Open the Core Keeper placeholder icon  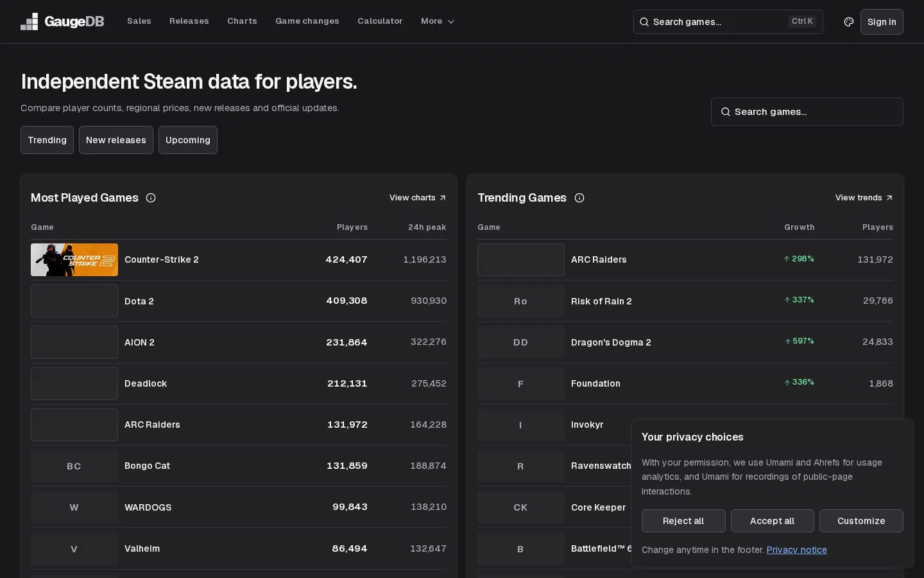tap(521, 507)
